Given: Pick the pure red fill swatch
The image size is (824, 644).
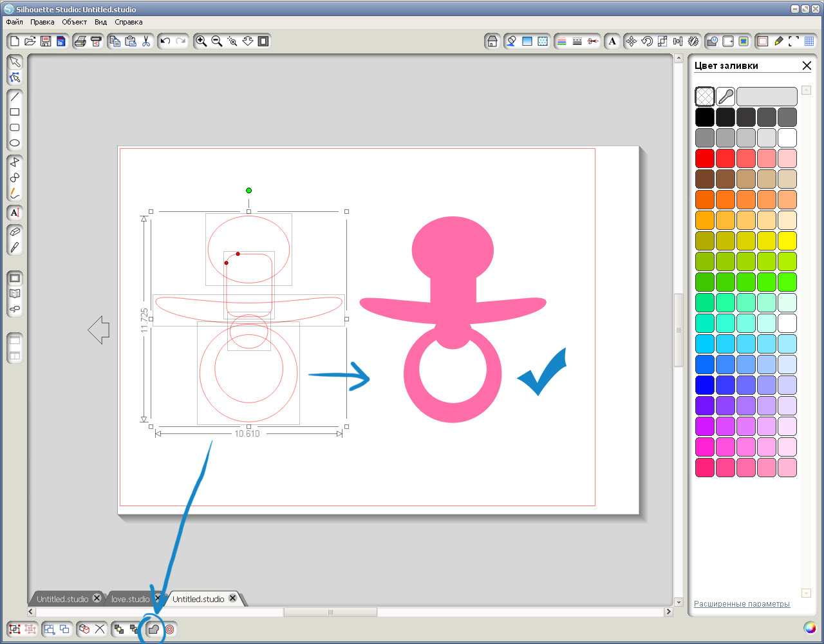Looking at the screenshot, I should click(x=705, y=158).
